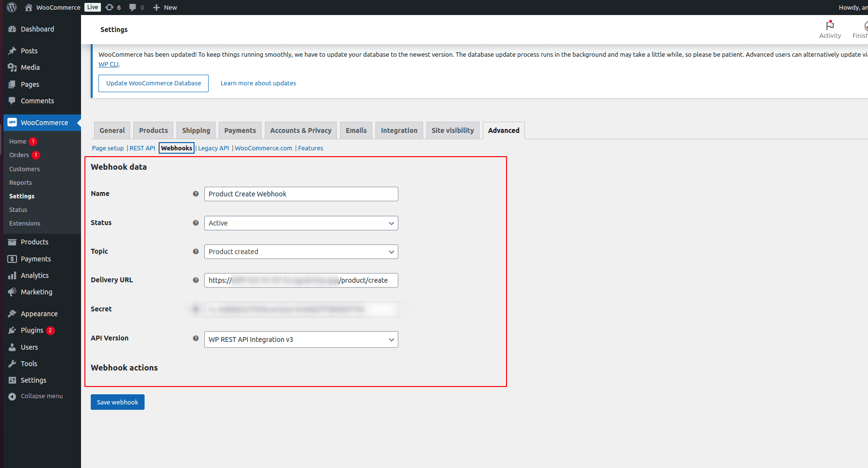This screenshot has height=468, width=868.
Task: Click the sidebar Settings sliders icon
Action: coord(12,380)
